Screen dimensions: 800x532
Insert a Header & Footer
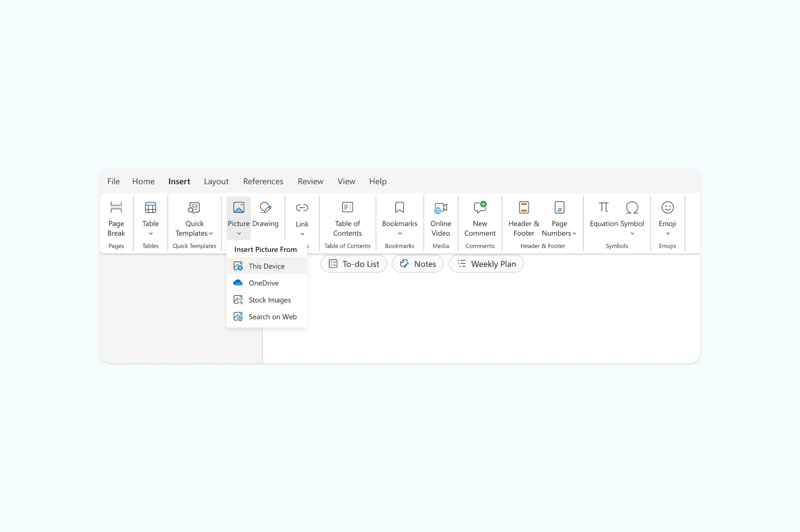coord(523,219)
